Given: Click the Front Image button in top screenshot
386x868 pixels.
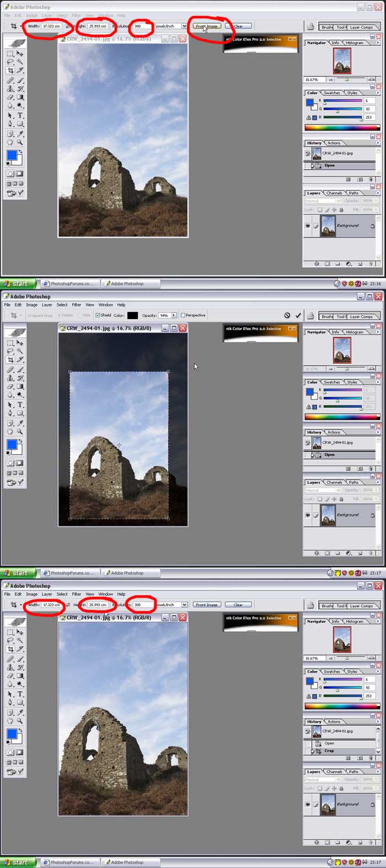Looking at the screenshot, I should pos(207,26).
